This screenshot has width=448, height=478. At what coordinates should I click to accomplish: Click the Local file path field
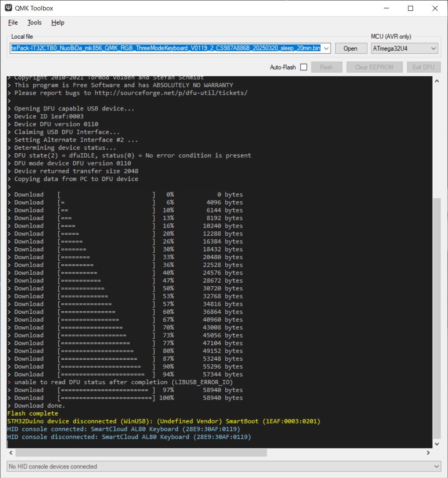point(166,48)
